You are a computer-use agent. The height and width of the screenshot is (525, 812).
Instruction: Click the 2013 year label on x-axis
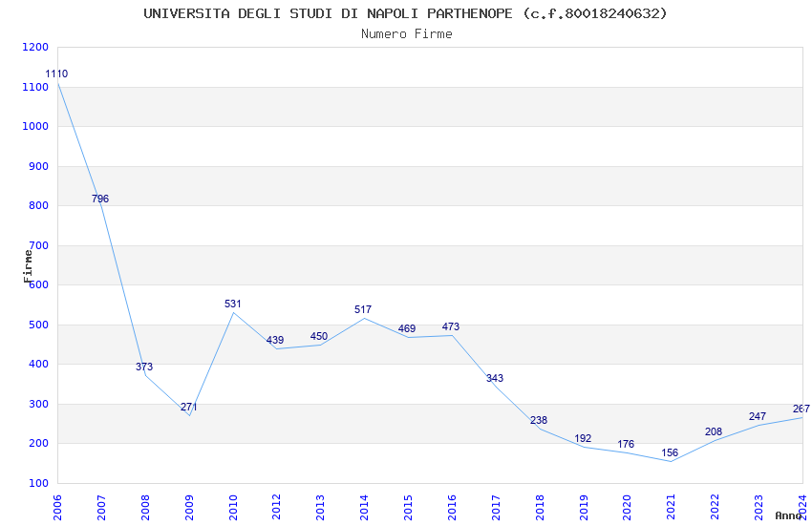320,507
